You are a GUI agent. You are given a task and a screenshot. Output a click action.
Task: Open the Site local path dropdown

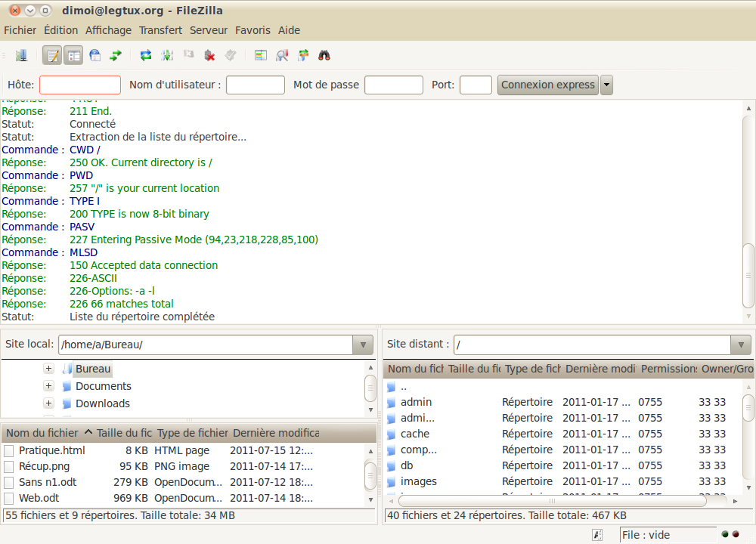363,345
